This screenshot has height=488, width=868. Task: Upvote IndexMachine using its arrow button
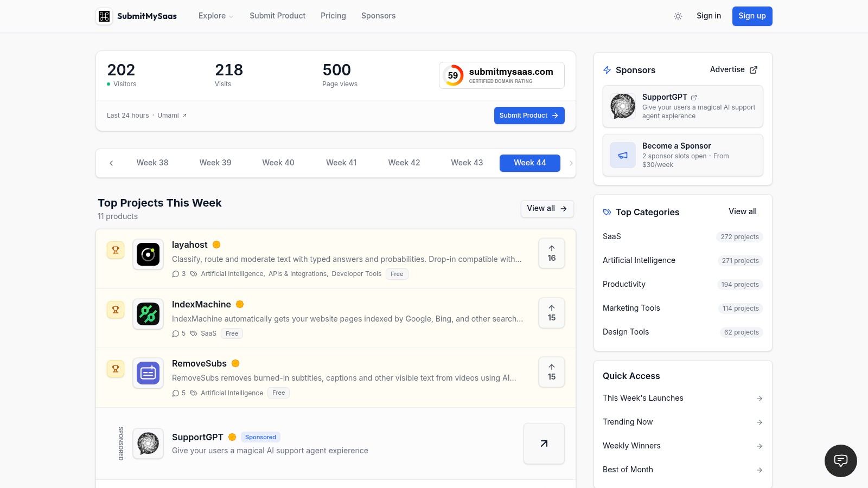pos(552,313)
